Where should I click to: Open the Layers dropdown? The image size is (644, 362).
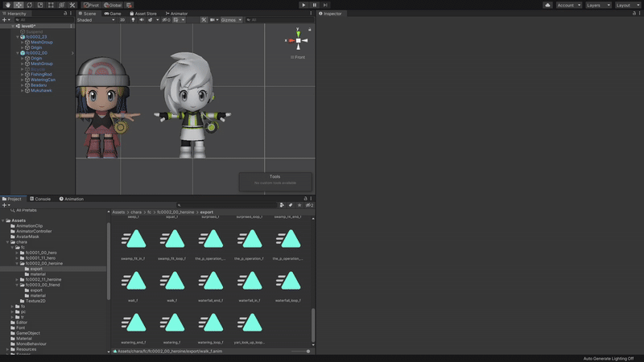(x=597, y=5)
